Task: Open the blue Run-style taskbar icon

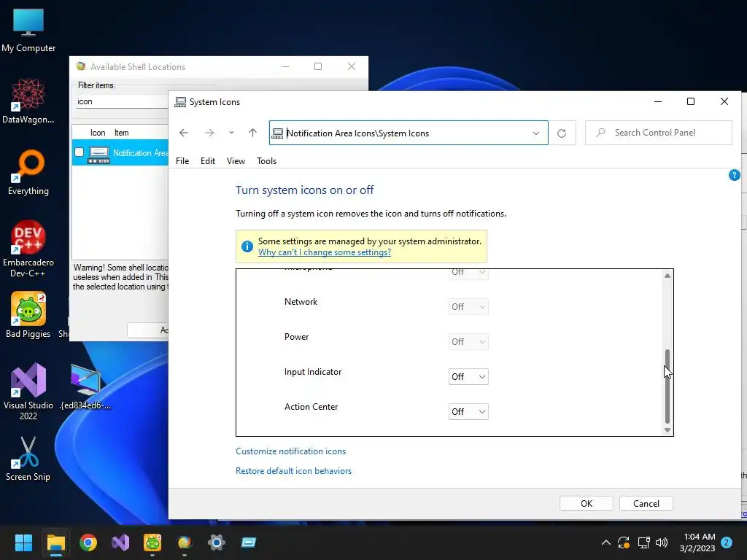Action: coord(248,542)
